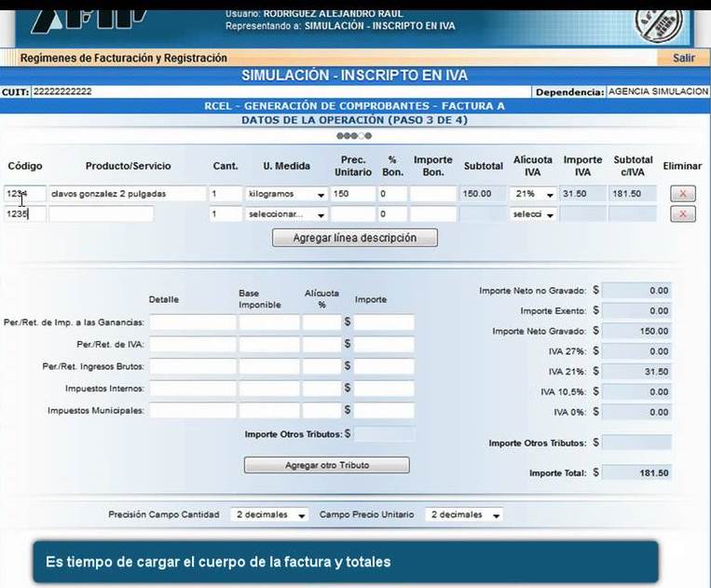Click Salir to exit
711x588 pixels.
pos(683,58)
